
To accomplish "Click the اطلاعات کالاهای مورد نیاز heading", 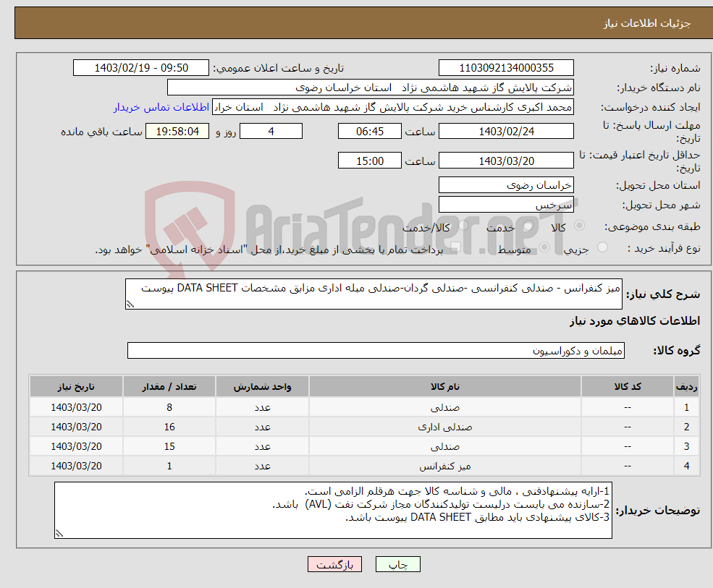I will 635,321.
